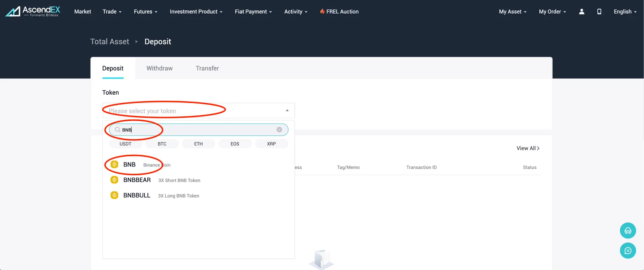Open the My Order dropdown
This screenshot has height=270, width=644.
[553, 12]
